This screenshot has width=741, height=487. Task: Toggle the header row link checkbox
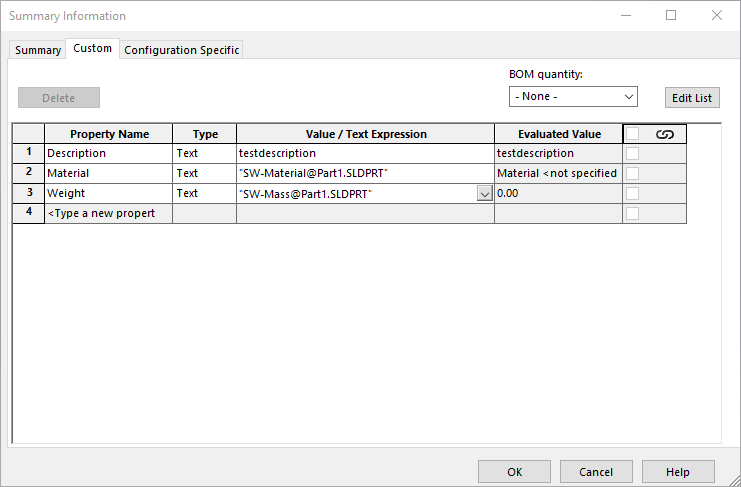point(632,134)
